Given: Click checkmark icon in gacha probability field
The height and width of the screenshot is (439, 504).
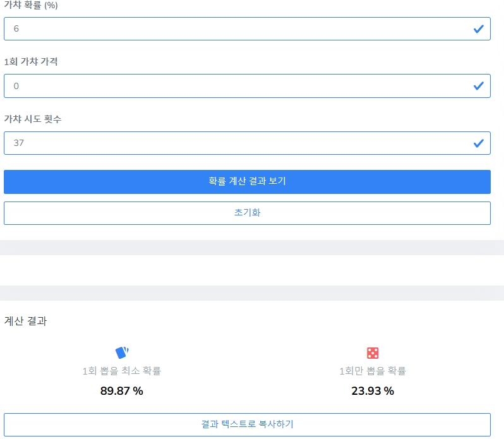Looking at the screenshot, I should (x=478, y=29).
